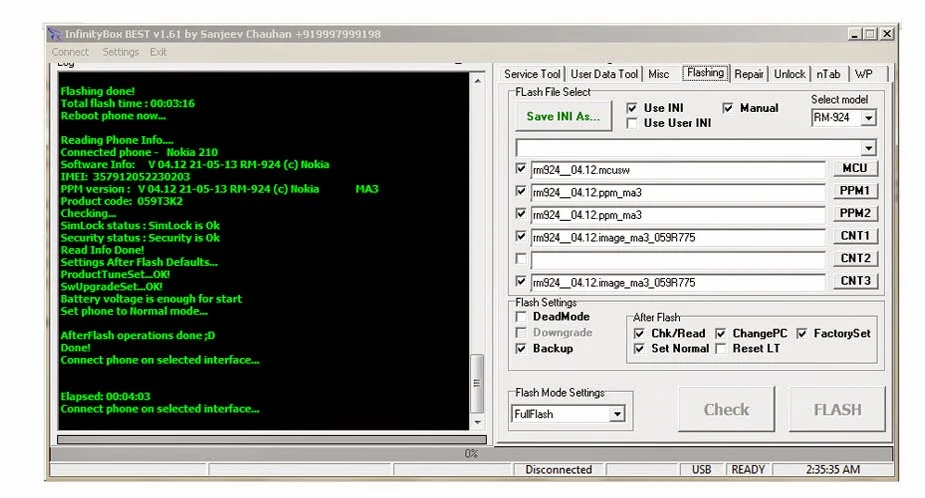Click the USB status bar entry
Screen dimensions: 925x498
[x=701, y=470]
